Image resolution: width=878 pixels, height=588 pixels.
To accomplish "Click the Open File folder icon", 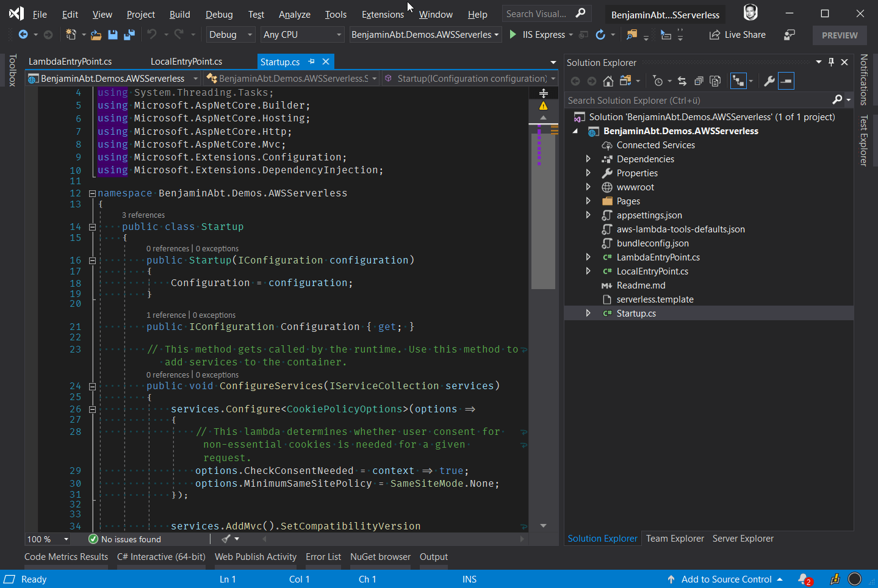I will (x=96, y=35).
